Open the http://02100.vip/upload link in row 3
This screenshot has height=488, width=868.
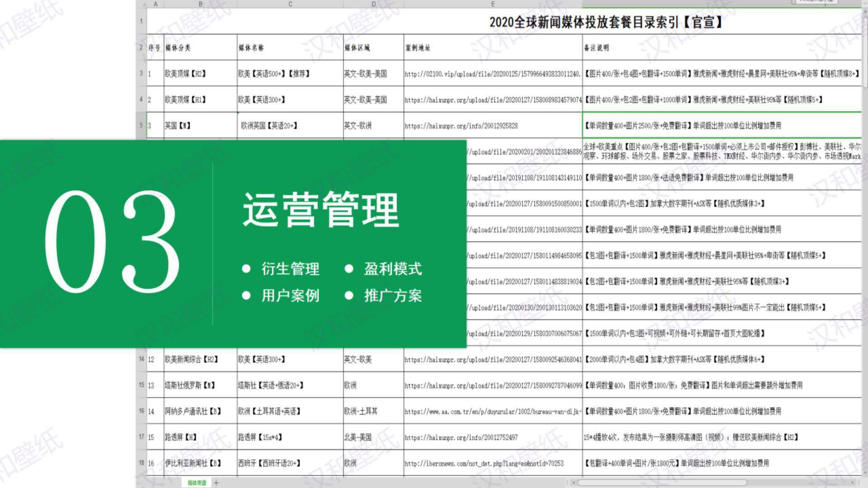click(492, 74)
